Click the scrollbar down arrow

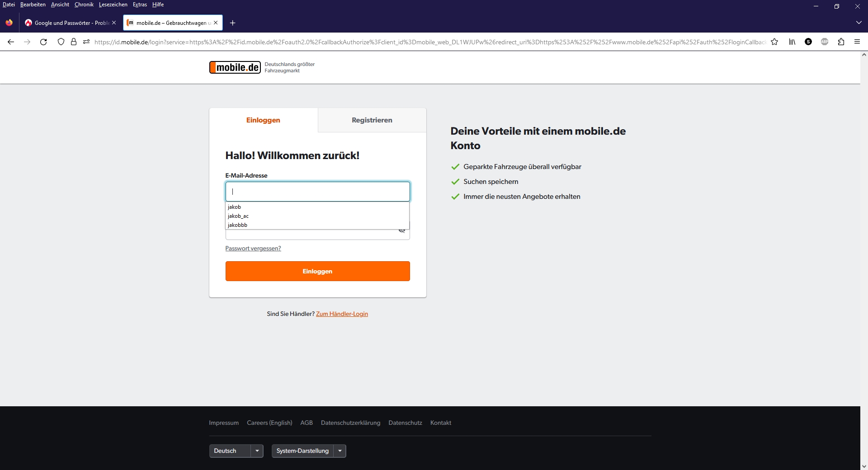864,466
